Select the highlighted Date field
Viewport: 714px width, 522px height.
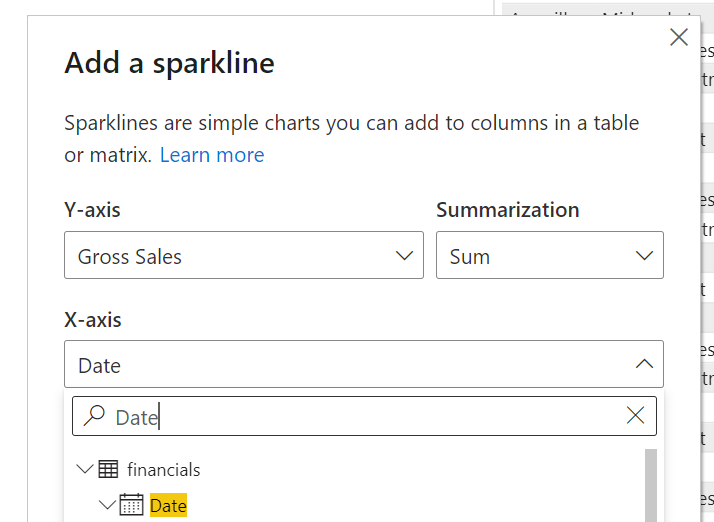coord(168,506)
